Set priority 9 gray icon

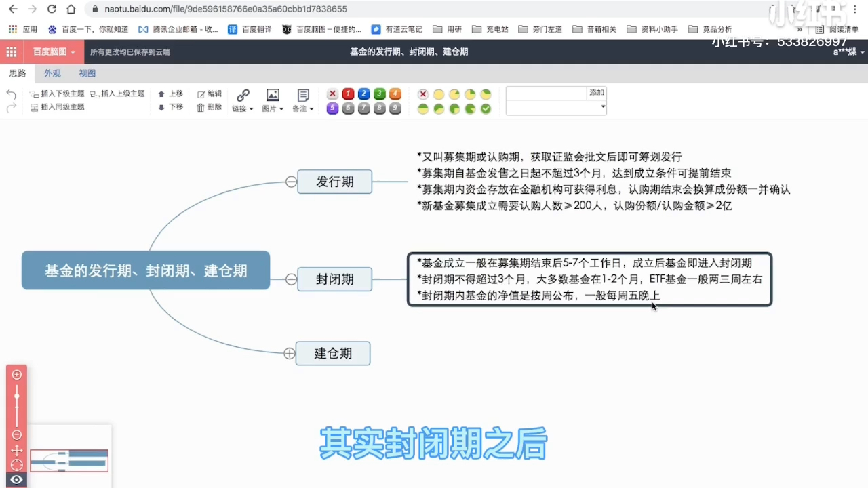(395, 108)
